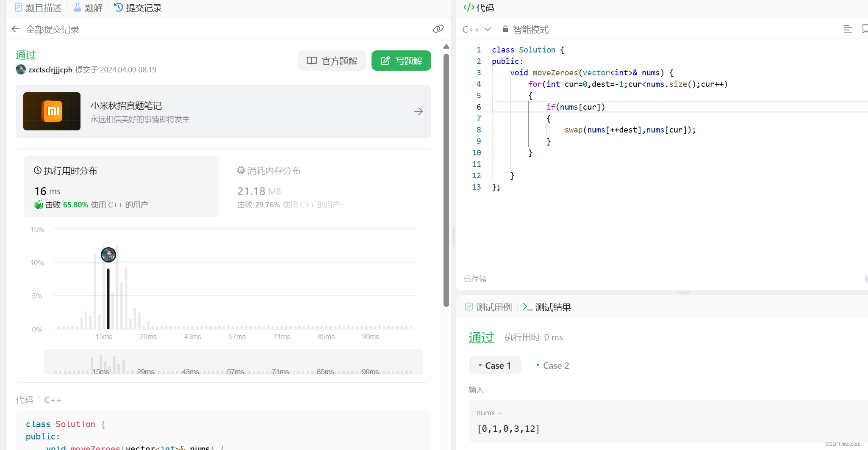The height and width of the screenshot is (450, 868).
Task: Click avatar marker on runtime chart
Action: [108, 255]
